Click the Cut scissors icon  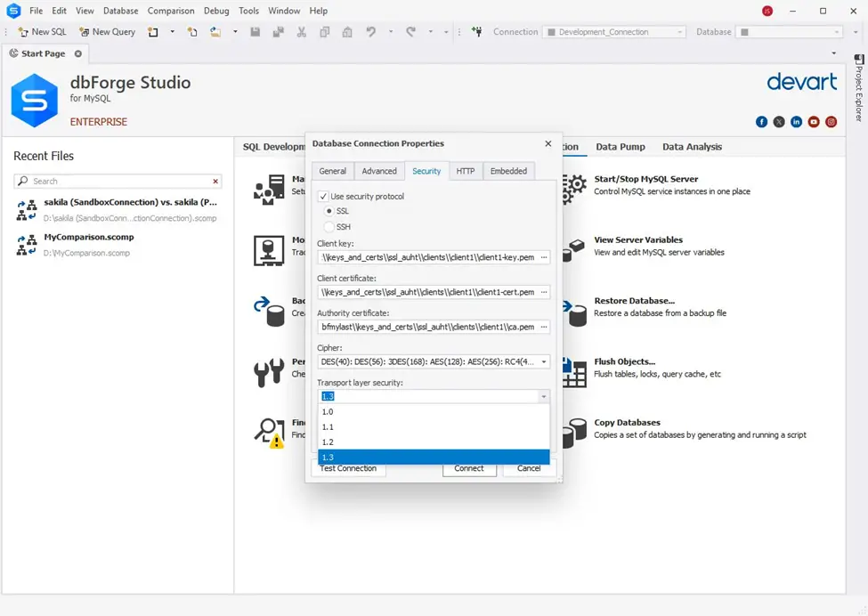tap(302, 32)
